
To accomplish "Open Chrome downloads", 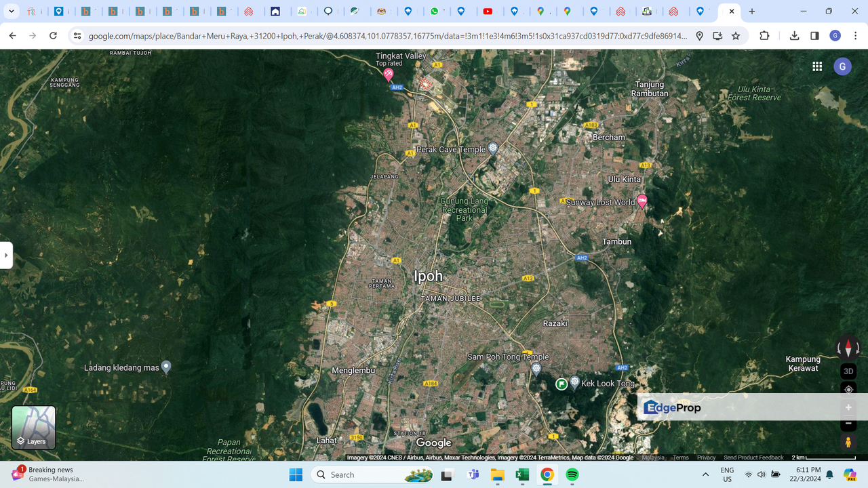I will tap(794, 36).
